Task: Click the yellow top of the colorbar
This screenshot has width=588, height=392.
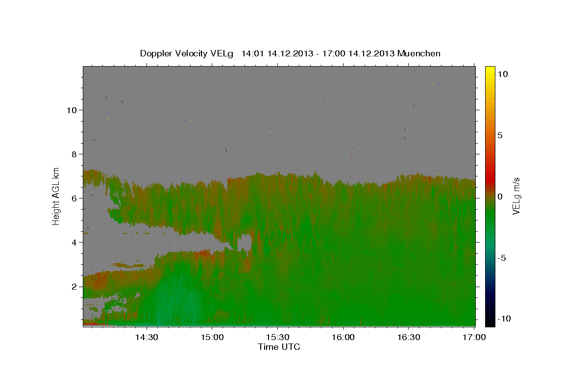Action: click(490, 71)
